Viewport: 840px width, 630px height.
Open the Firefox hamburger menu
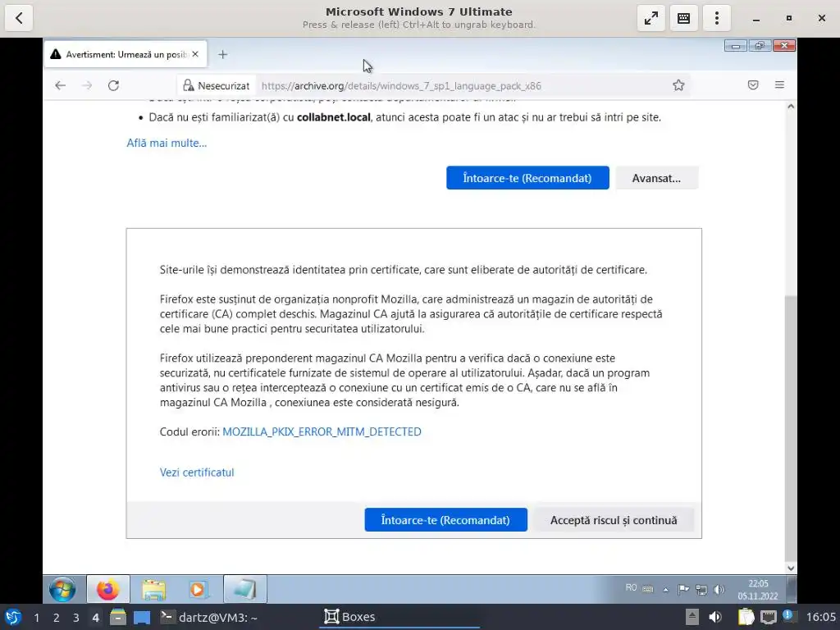tap(779, 84)
